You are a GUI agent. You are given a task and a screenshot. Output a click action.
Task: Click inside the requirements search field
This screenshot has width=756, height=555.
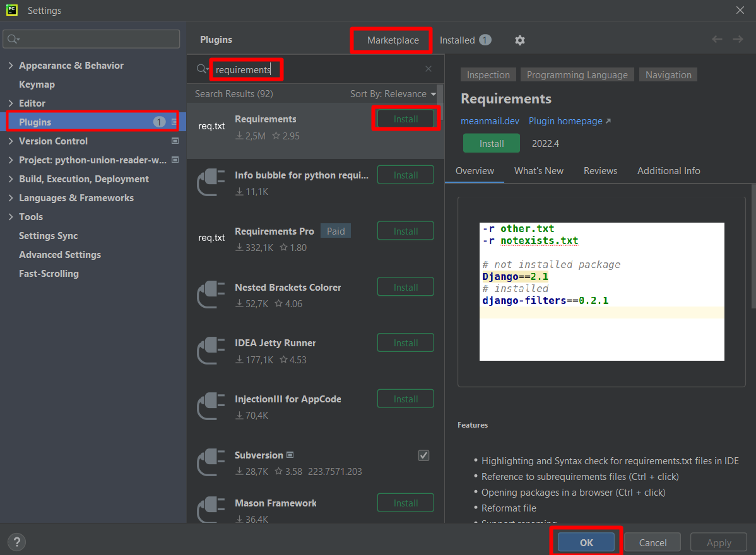pos(246,68)
